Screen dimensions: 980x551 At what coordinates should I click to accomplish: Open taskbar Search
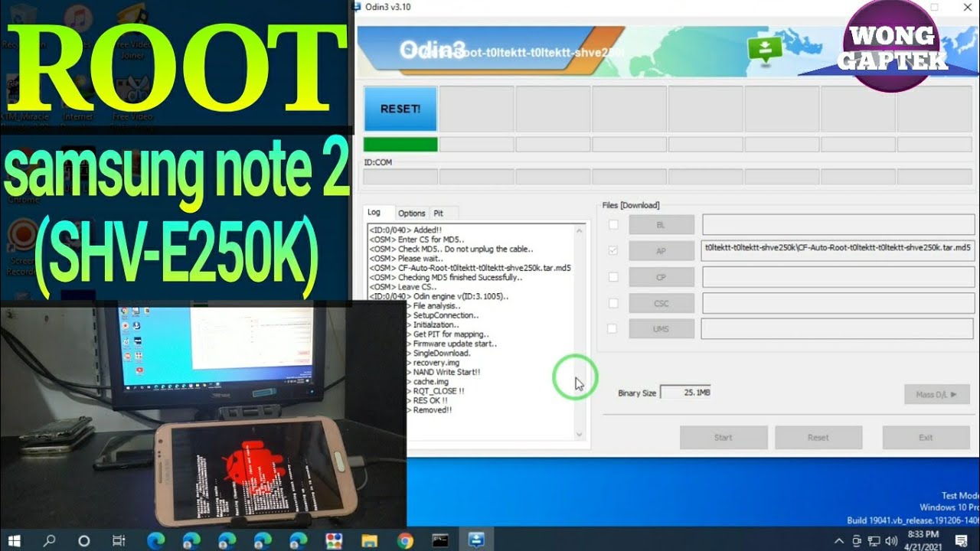(x=50, y=540)
